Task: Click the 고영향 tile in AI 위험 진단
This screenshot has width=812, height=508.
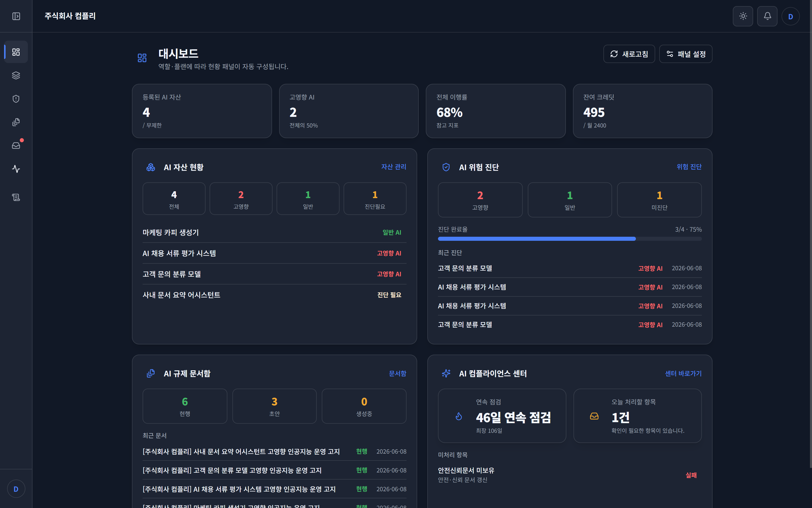Action: 480,200
